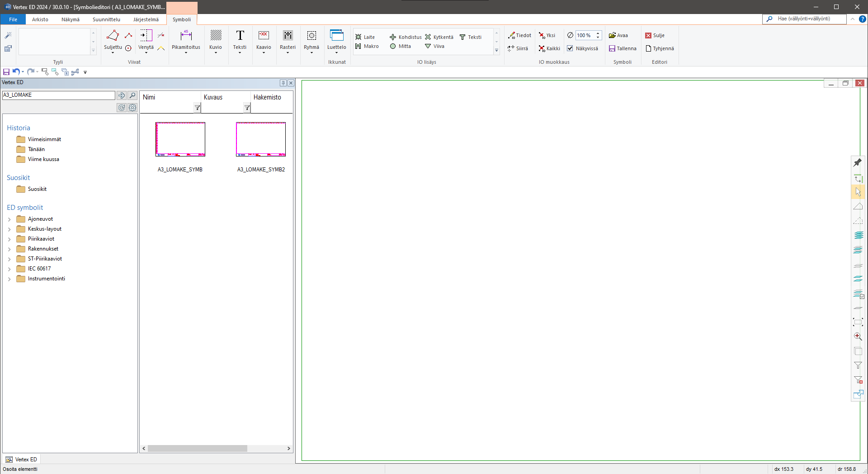Screen dimensions: 868x474
Task: Select the Suljettu closed polyline tool
Action: [x=113, y=36]
